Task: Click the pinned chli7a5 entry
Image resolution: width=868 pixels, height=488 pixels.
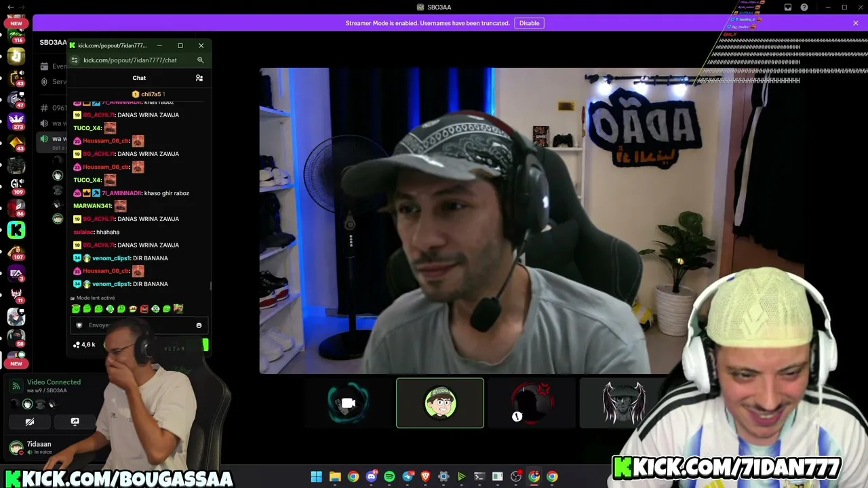Action: pos(149,94)
